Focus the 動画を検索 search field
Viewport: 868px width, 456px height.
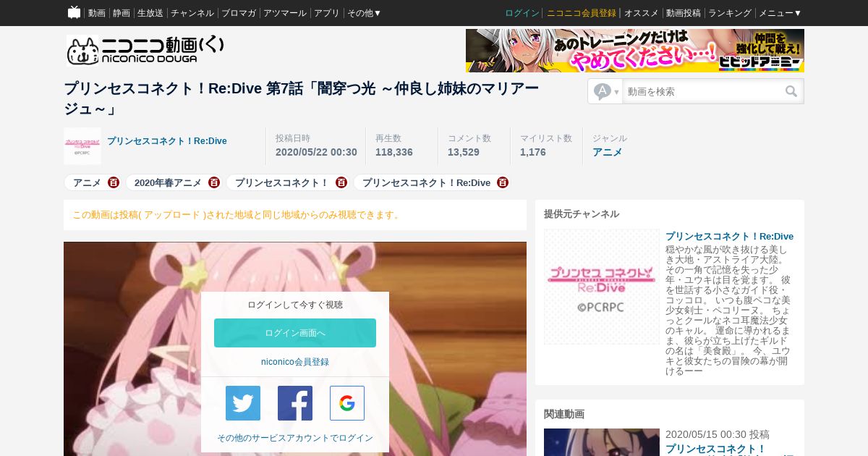(x=702, y=92)
